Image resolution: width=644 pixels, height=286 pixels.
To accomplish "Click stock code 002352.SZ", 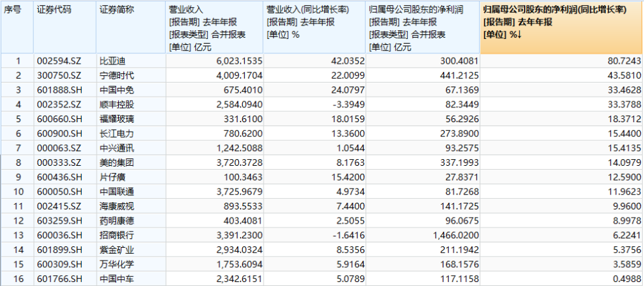I will pos(59,105).
